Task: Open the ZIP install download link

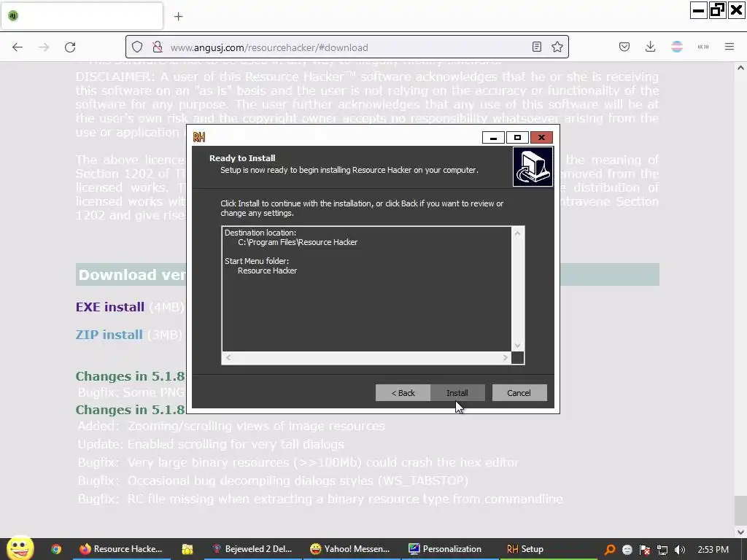Action: click(x=109, y=335)
